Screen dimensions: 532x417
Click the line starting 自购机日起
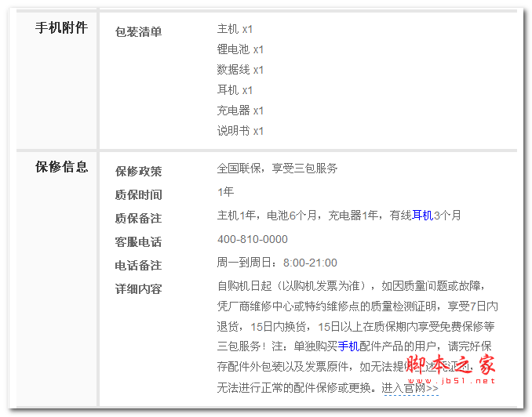click(x=352, y=286)
